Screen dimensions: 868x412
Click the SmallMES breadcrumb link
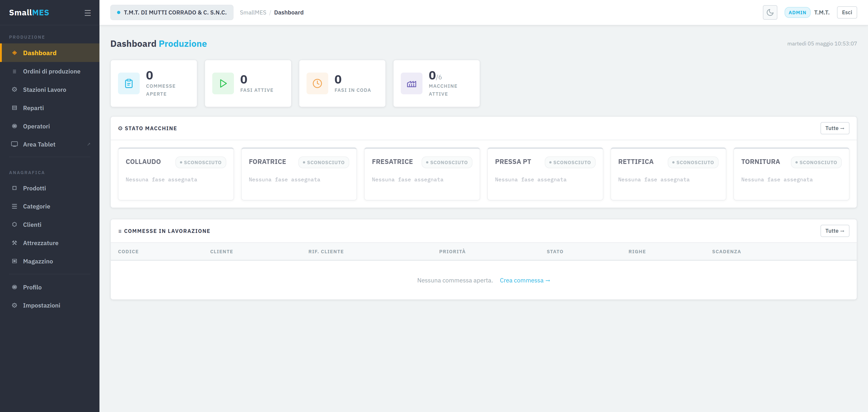(253, 12)
